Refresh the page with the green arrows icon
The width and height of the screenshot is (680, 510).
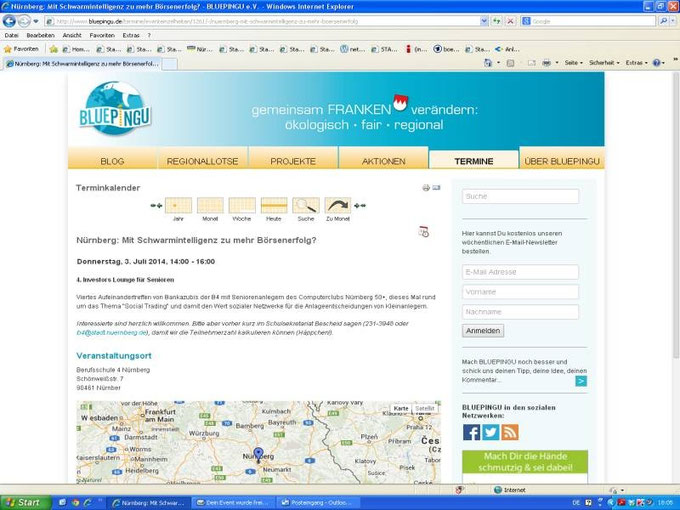click(x=497, y=21)
